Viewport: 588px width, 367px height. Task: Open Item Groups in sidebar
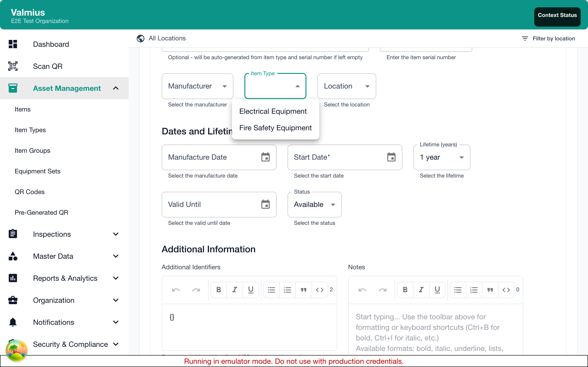point(32,151)
